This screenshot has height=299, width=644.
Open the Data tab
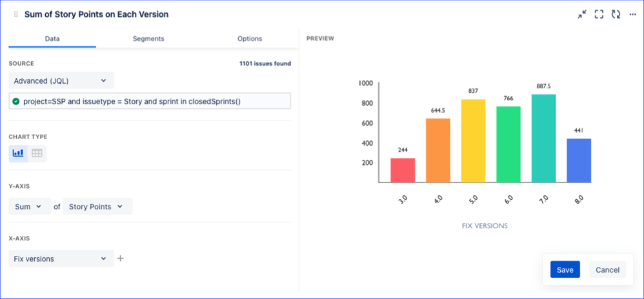pos(52,39)
